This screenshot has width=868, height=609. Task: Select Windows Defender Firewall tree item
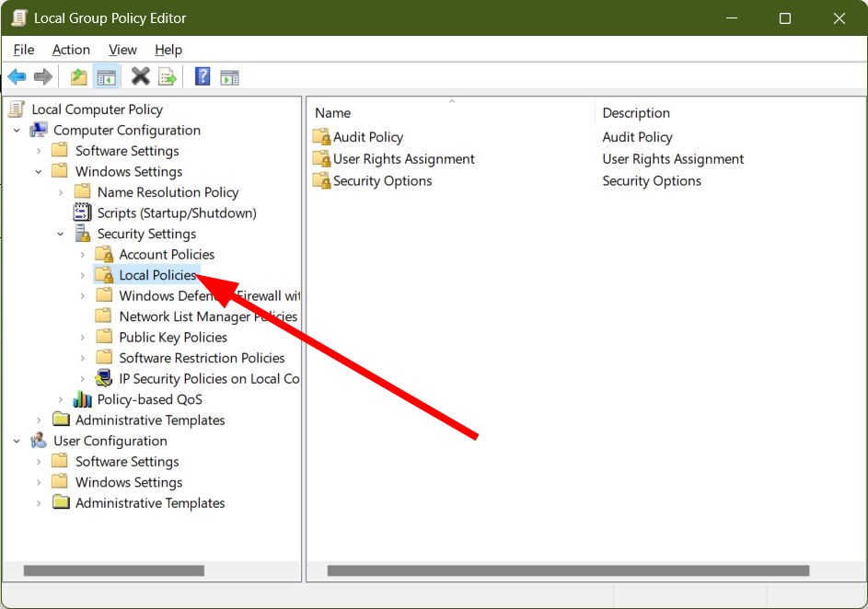pyautogui.click(x=209, y=295)
